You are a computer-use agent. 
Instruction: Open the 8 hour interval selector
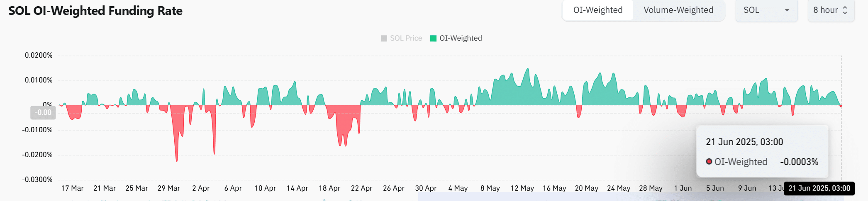tap(831, 10)
